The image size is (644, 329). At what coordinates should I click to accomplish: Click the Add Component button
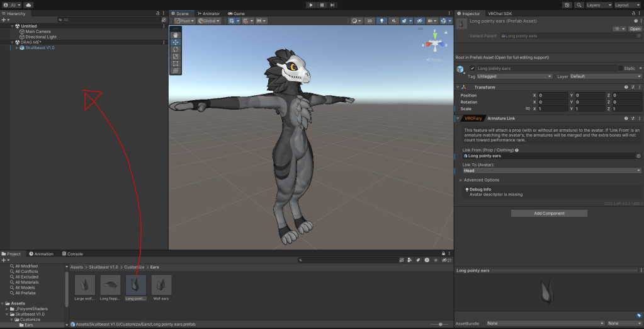click(x=549, y=213)
